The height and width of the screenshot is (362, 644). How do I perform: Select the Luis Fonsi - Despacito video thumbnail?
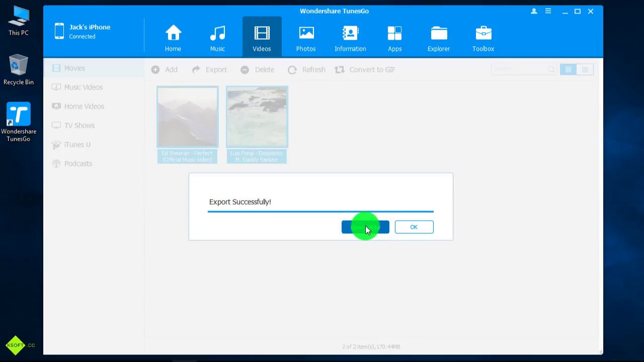[257, 117]
